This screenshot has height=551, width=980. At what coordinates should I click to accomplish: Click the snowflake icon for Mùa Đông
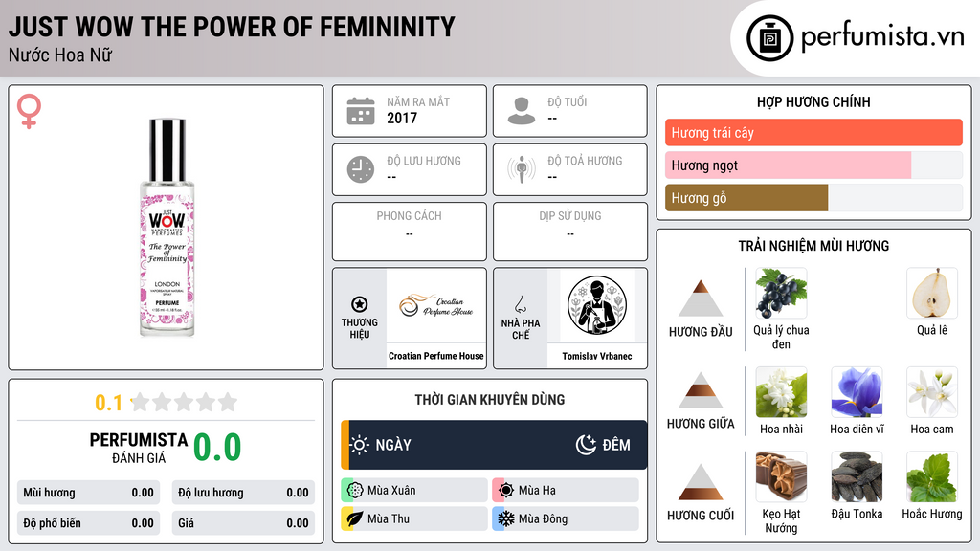506,518
